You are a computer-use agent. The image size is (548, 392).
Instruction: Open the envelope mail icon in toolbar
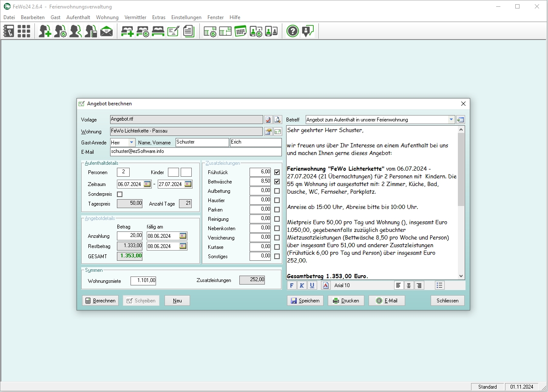tap(106, 31)
